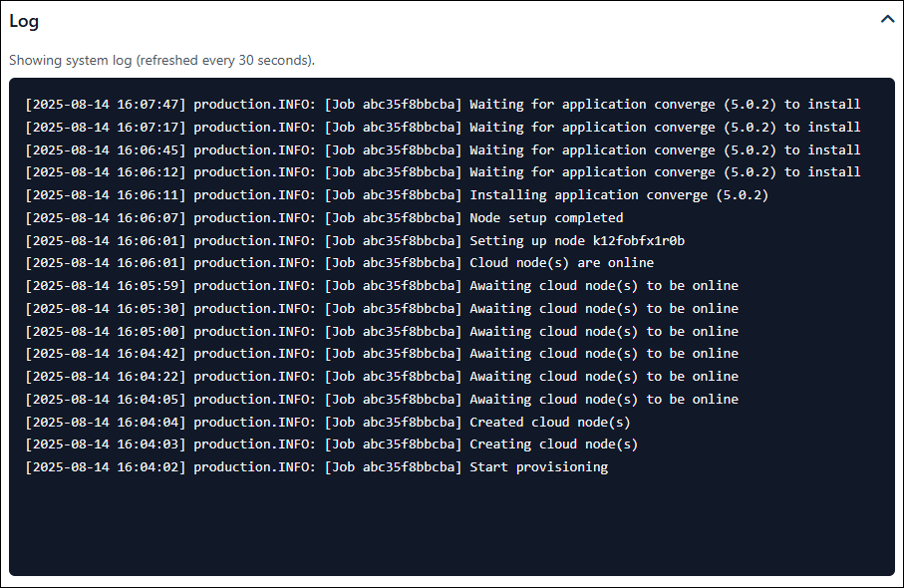
Task: Select the Awaiting cloud node line at 16:04:05
Action: coord(382,399)
